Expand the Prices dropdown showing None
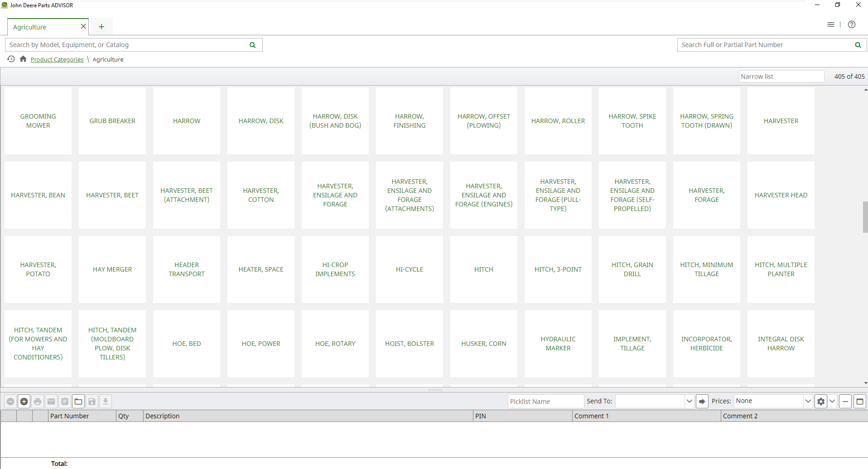 coord(807,401)
